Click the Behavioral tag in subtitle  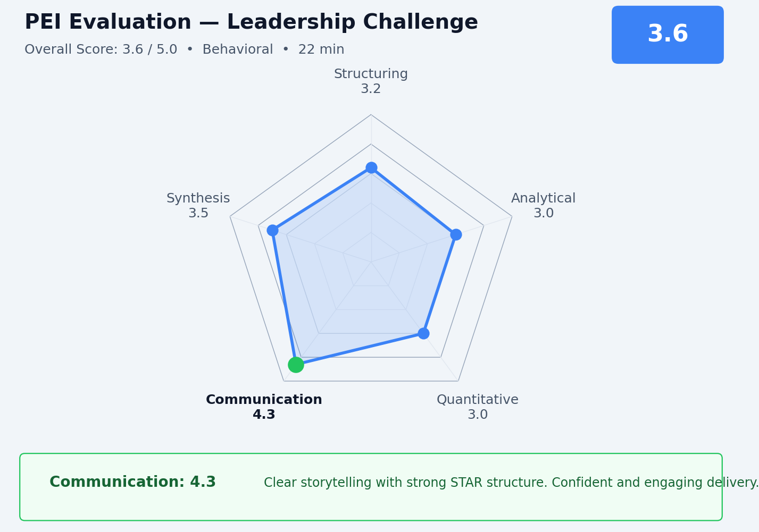click(x=237, y=50)
